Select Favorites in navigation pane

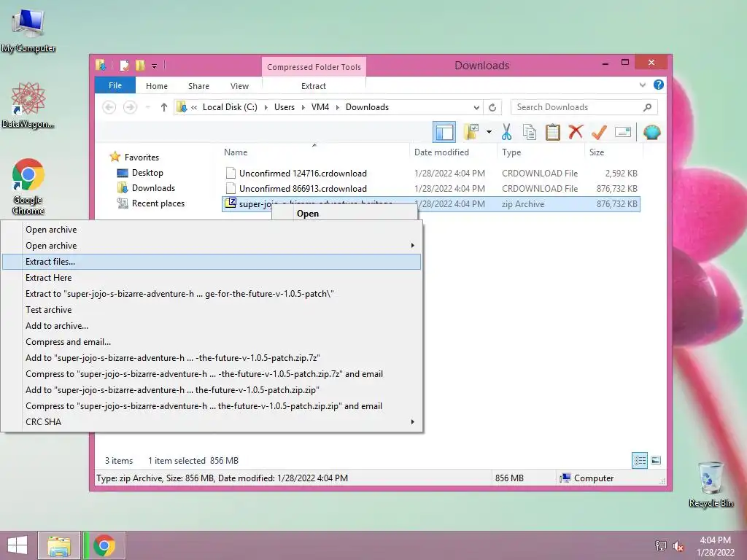click(x=142, y=157)
